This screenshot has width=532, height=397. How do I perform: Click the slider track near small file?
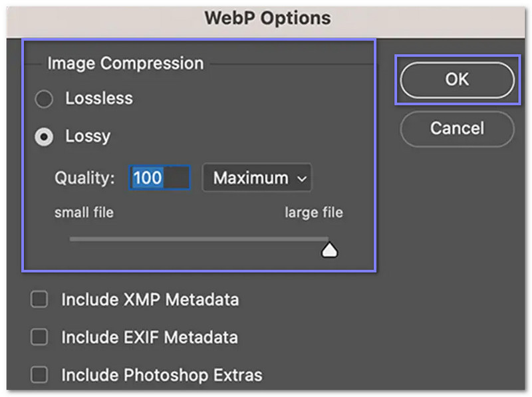click(x=86, y=239)
